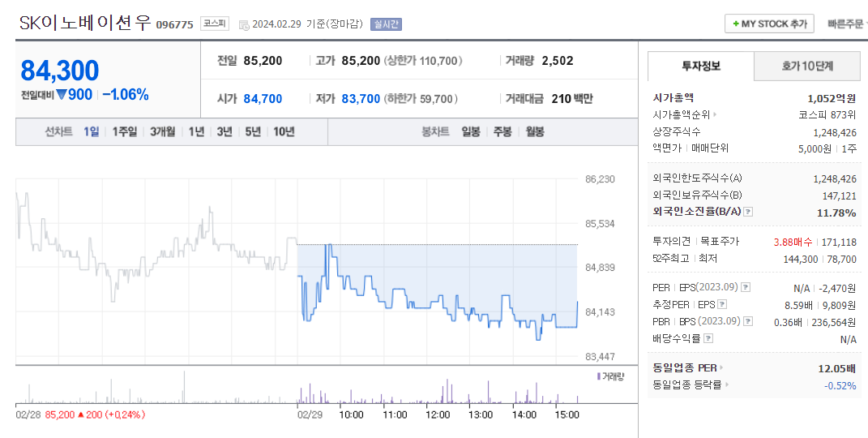This screenshot has width=868, height=438.
Task: Click the 상한가 110,700 text
Action: (x=423, y=61)
